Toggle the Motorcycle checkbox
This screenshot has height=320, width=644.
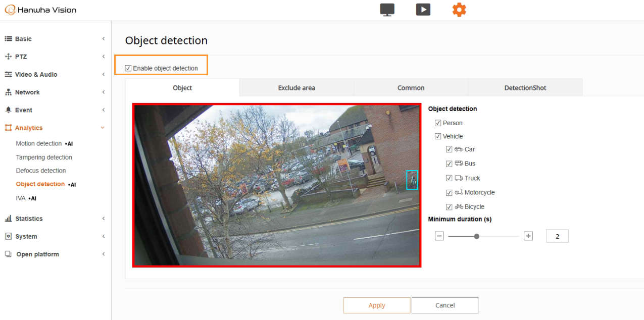pyautogui.click(x=449, y=192)
